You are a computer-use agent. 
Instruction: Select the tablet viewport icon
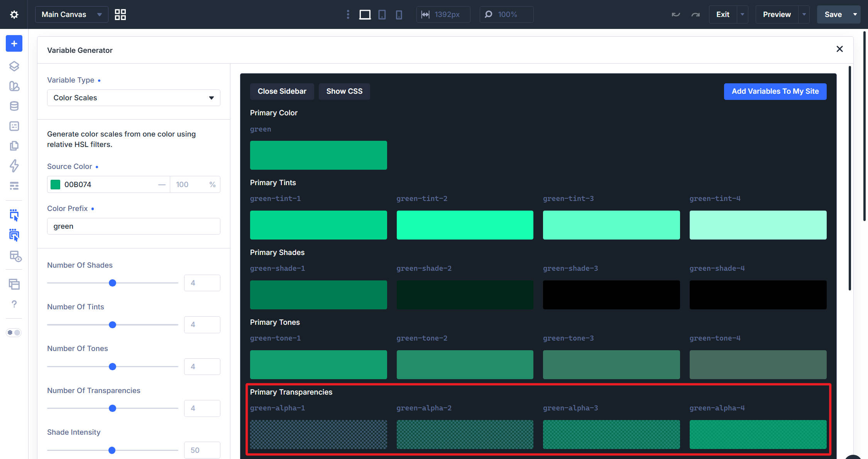pos(382,15)
